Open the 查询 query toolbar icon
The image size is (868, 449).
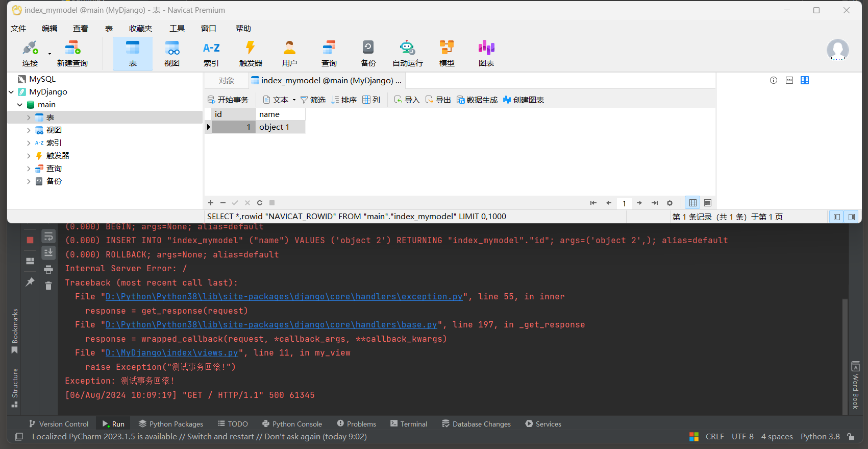329,54
